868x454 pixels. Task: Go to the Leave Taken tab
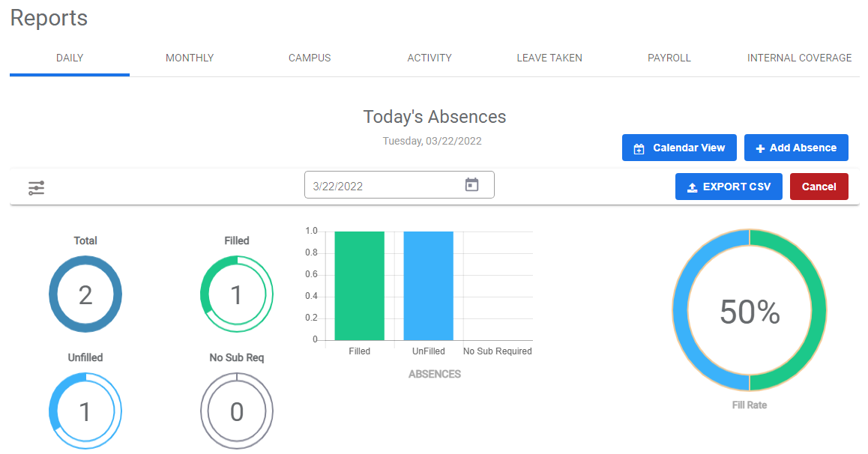[x=549, y=58]
